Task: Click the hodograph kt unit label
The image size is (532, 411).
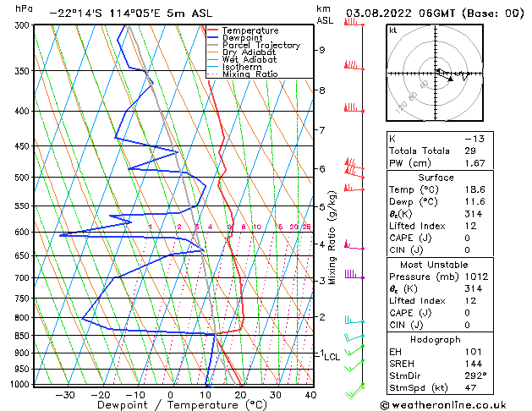Action: point(393,30)
